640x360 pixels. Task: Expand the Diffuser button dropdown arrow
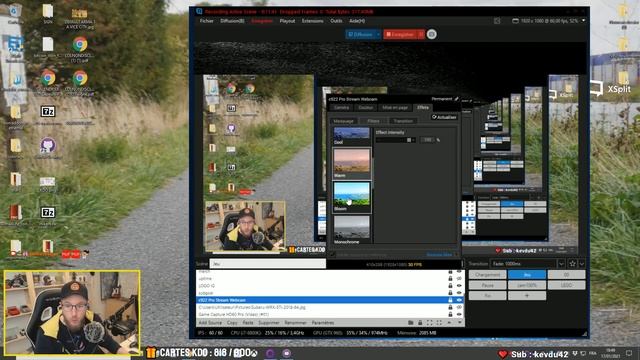pyautogui.click(x=378, y=34)
